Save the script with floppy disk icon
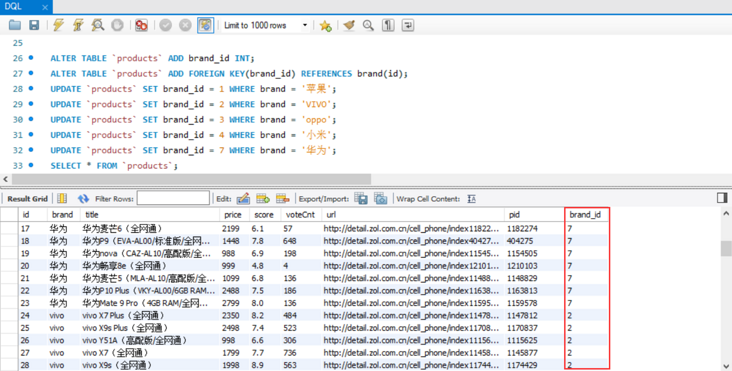Screen dimensions: 732x371 [x=34, y=25]
